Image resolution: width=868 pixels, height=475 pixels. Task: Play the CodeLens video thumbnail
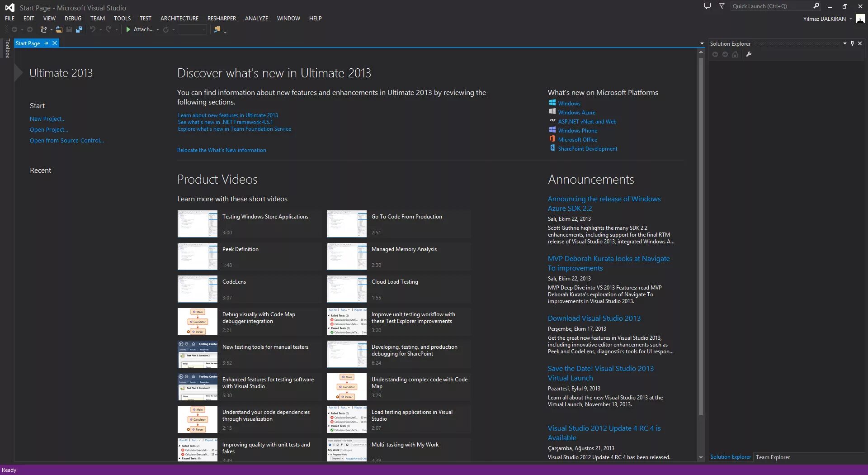point(198,289)
